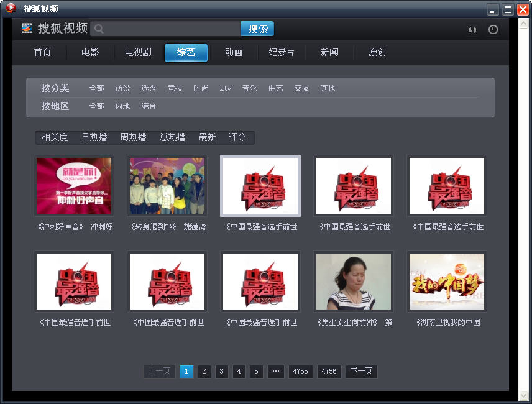This screenshot has width=532, height=404.
Task: Switch to the 首页 tab
Action: point(42,52)
